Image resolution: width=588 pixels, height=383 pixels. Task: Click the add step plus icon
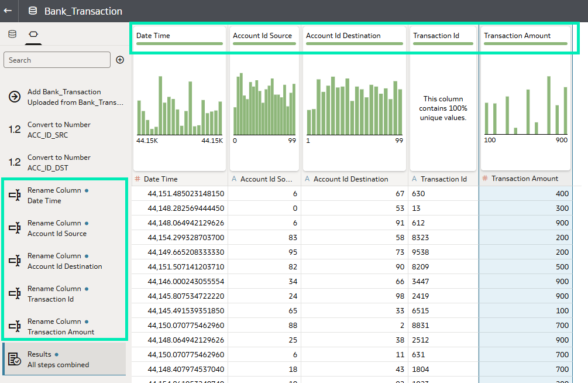(120, 60)
